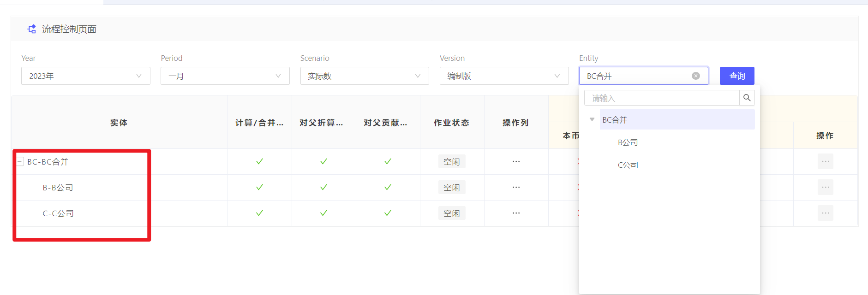The height and width of the screenshot is (295, 868).
Task: Open operations ellipsis for BC-BC合并 row
Action: [516, 162]
